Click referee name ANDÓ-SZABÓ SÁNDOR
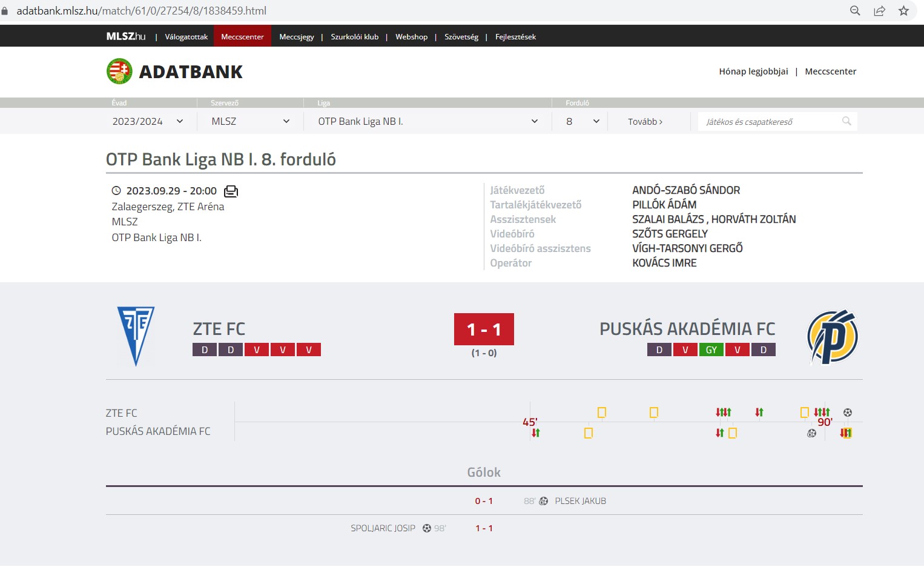The height and width of the screenshot is (570, 924). tap(686, 190)
